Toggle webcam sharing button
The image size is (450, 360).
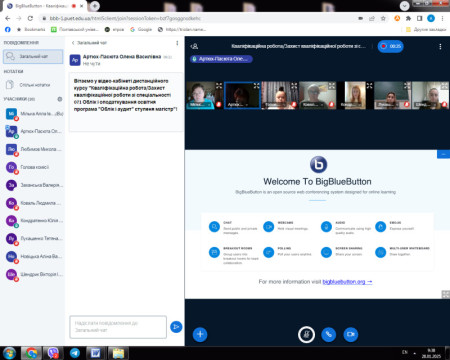click(x=351, y=334)
